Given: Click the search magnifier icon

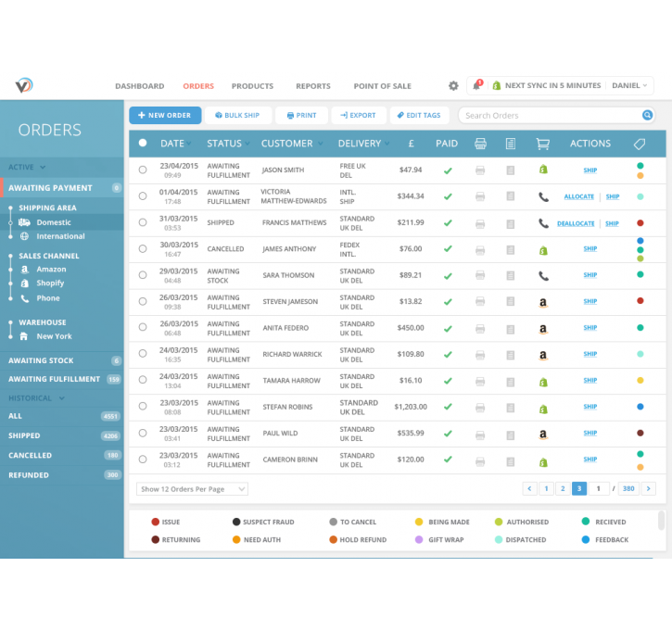Looking at the screenshot, I should (x=647, y=115).
